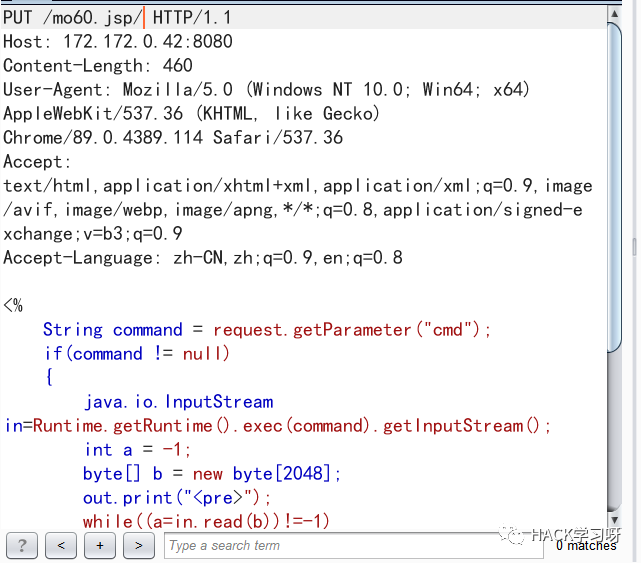Click the Host header '172.172.0.42:8080'
Screen dimensions: 641x563
click(148, 42)
